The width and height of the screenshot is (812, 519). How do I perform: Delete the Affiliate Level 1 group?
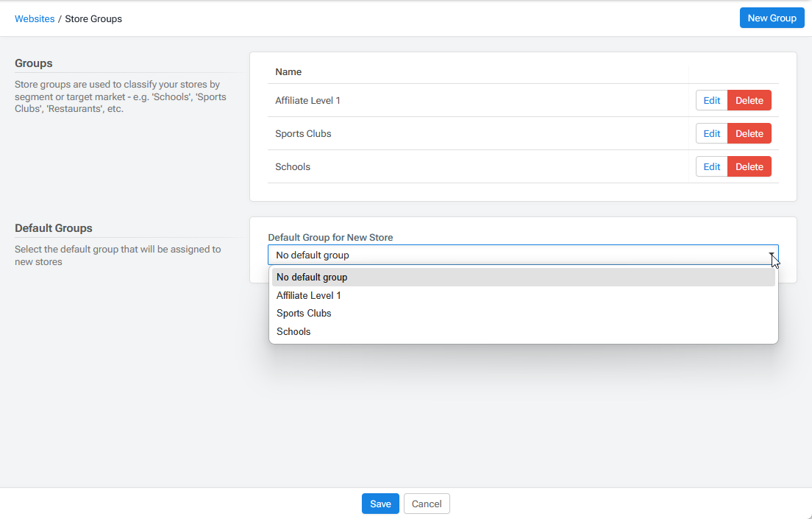click(749, 101)
